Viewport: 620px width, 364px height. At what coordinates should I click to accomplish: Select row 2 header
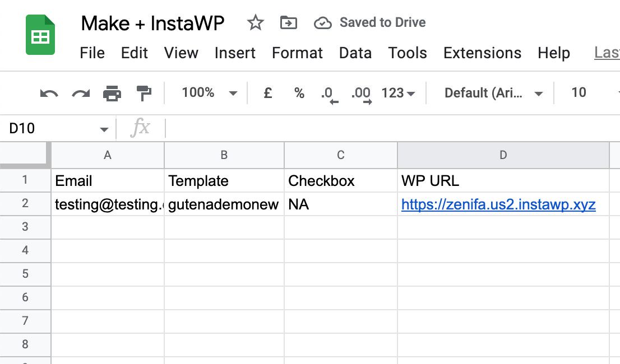[25, 204]
